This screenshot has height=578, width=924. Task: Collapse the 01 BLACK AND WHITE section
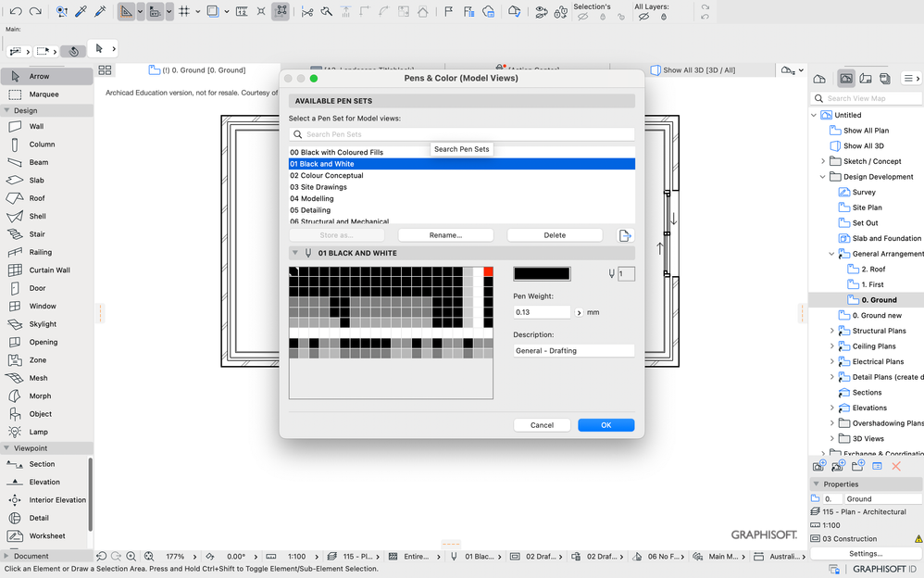coord(295,253)
